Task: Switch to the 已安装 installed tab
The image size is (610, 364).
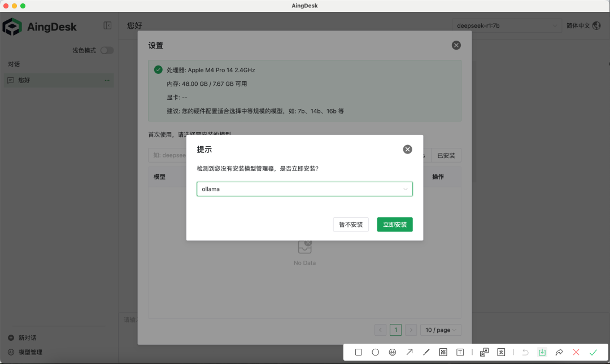Action: point(446,155)
